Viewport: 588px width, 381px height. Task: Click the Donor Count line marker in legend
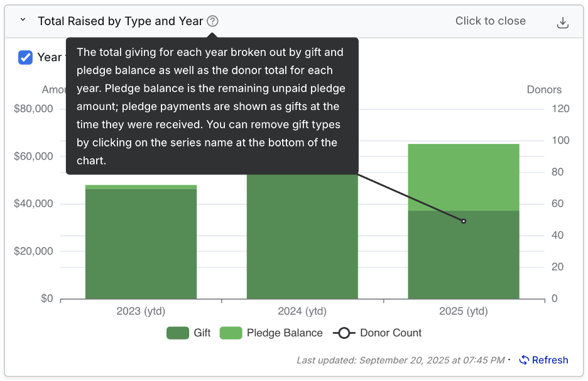click(344, 333)
